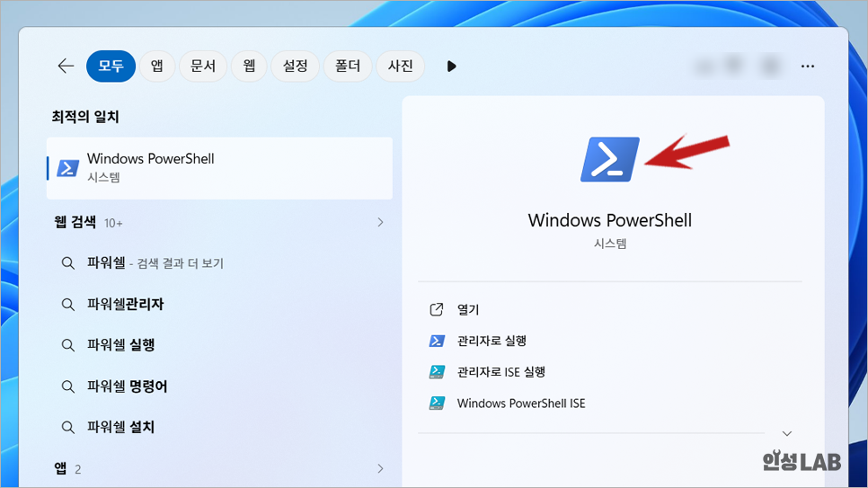Choose 관리자로 실행 for PowerShell

[492, 341]
